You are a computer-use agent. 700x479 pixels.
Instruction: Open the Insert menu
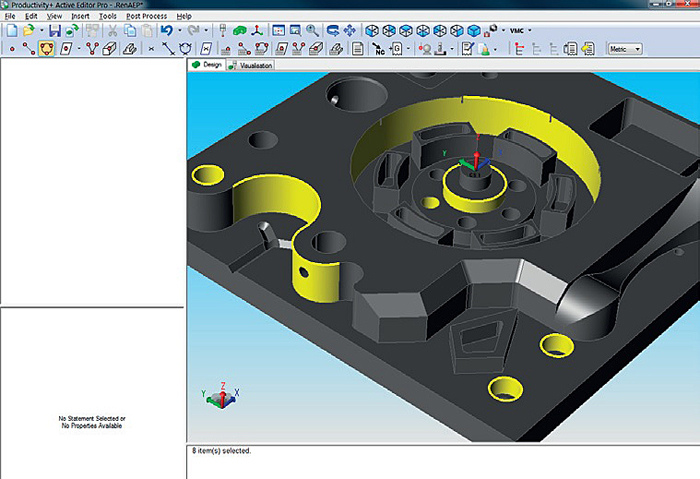point(80,16)
